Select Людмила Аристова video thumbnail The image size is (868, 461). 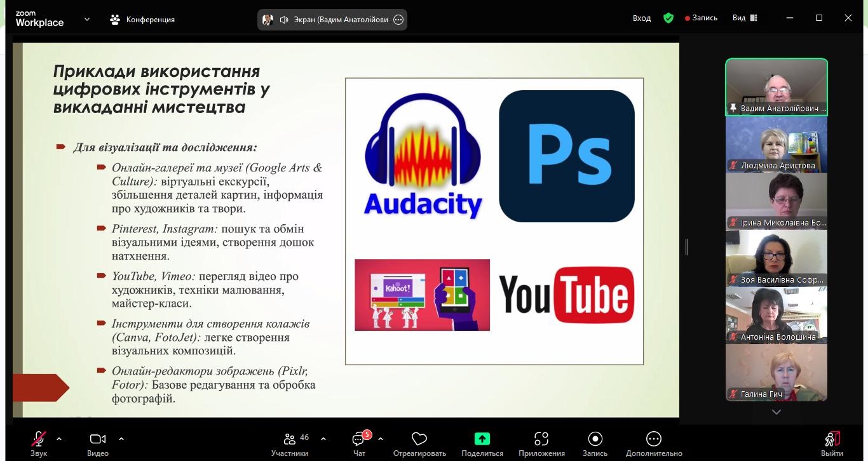coord(776,144)
